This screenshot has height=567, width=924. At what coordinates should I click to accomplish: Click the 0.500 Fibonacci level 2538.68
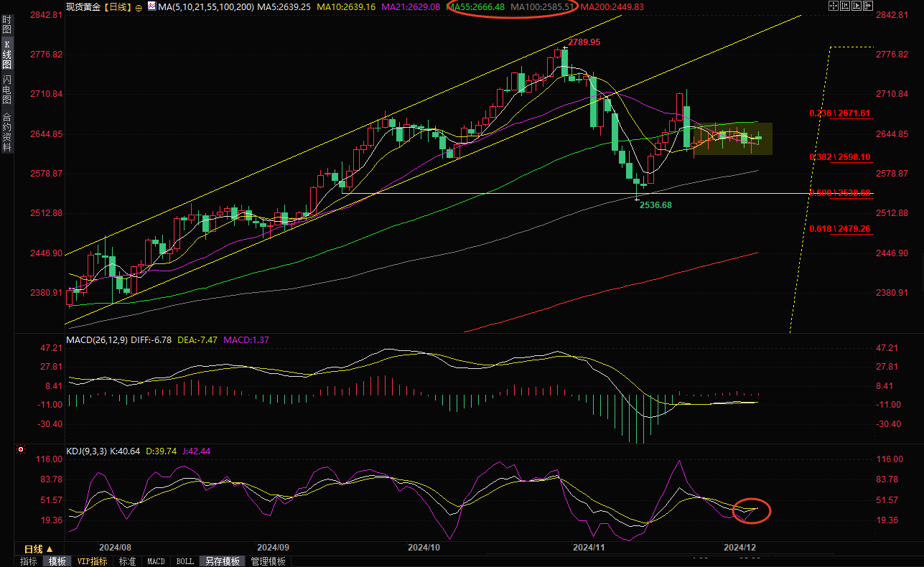coord(839,193)
